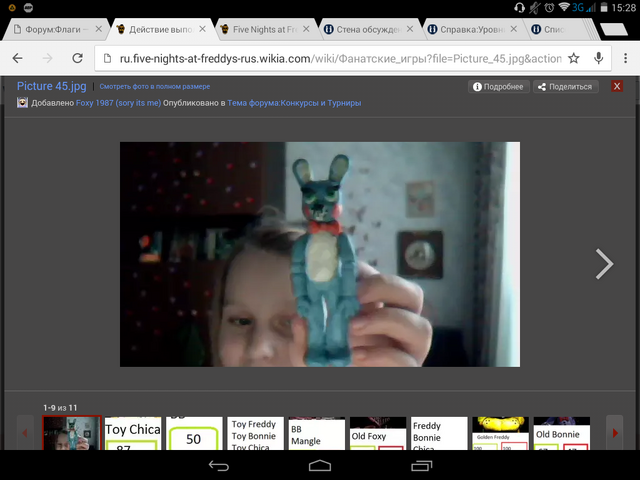Switch to the Стена обсужден tab

(369, 29)
